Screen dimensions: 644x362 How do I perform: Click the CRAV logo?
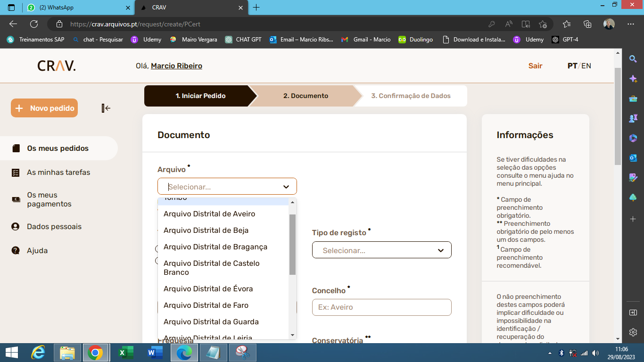click(57, 66)
